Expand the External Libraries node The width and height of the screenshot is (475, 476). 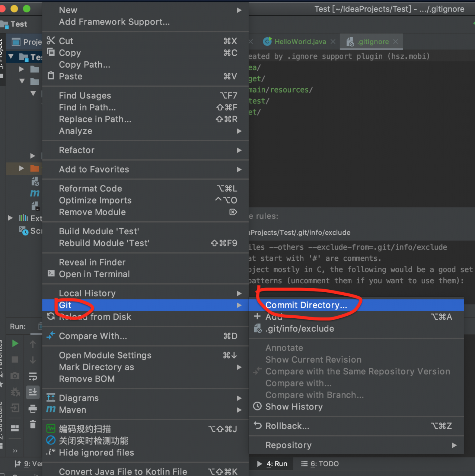pos(10,218)
